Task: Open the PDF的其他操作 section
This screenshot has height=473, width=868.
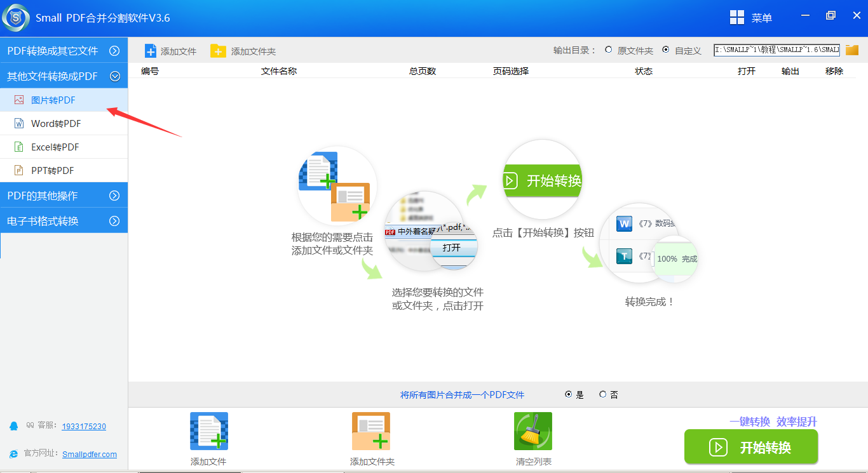Action: [64, 196]
